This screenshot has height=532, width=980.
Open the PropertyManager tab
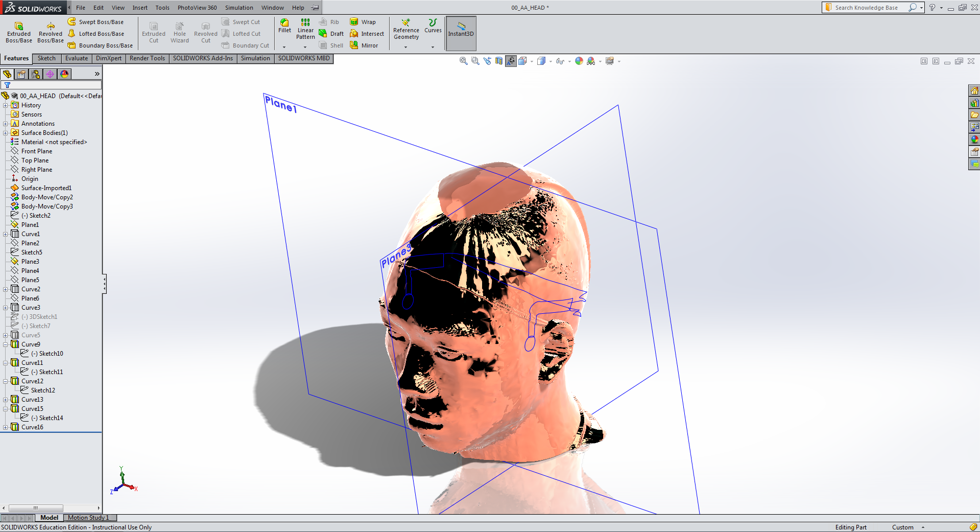click(x=21, y=74)
